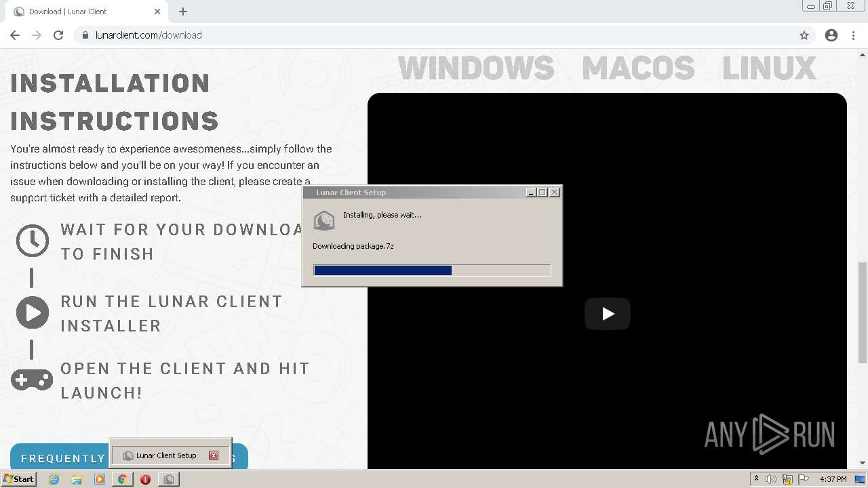This screenshot has width=868, height=488.
Task: Click the play icon by run installer step
Action: click(x=33, y=312)
